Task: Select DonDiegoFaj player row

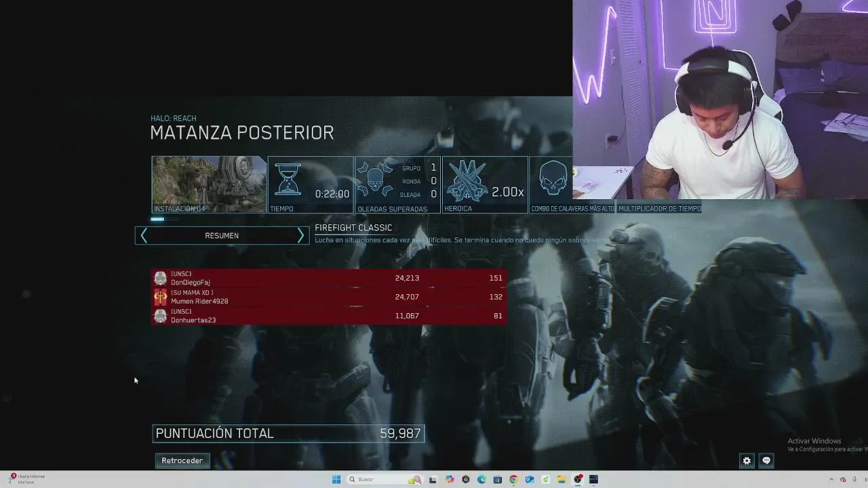Action: pos(329,278)
